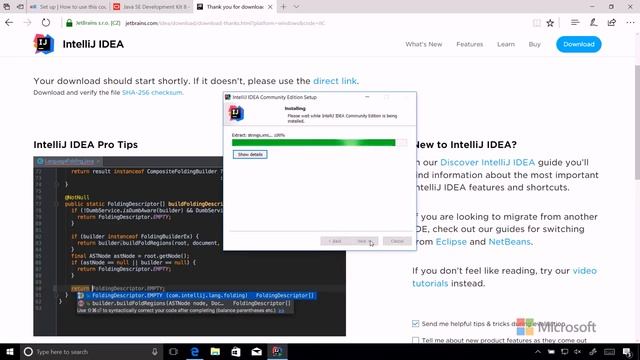This screenshot has width=640, height=360.
Task: Click the Share icon in Edge toolbar
Action: click(611, 22)
